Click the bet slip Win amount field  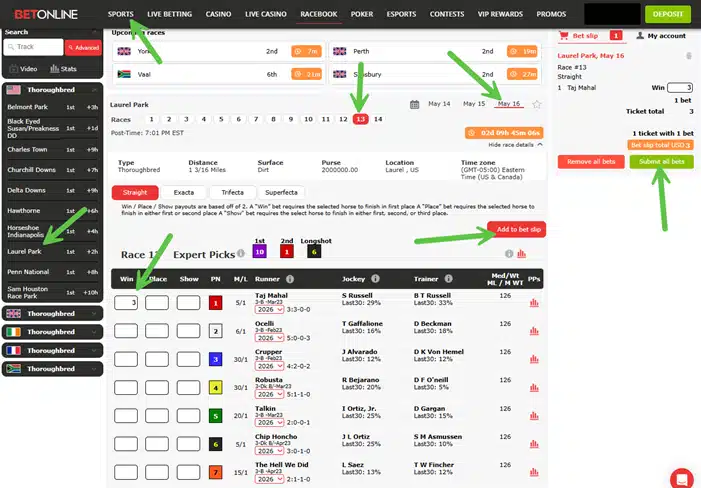(680, 88)
